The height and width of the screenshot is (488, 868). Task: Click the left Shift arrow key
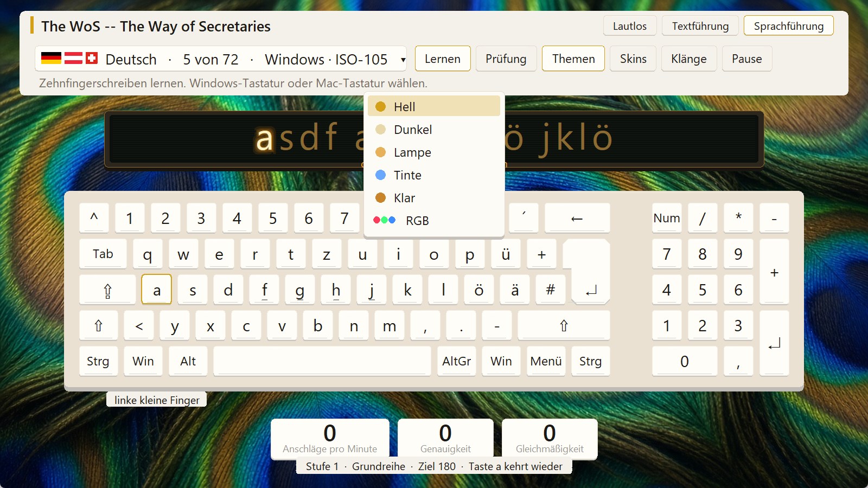click(x=98, y=325)
